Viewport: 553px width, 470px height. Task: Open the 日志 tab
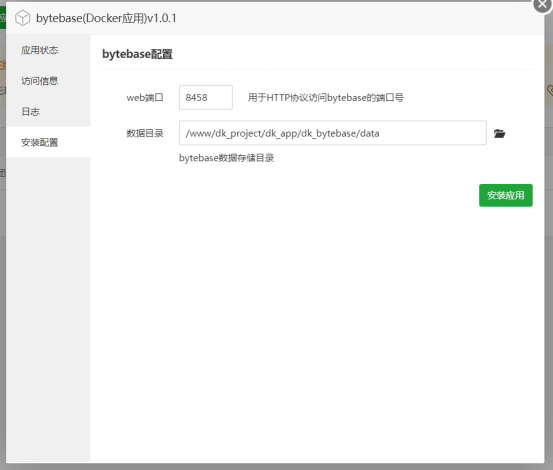pos(48,111)
